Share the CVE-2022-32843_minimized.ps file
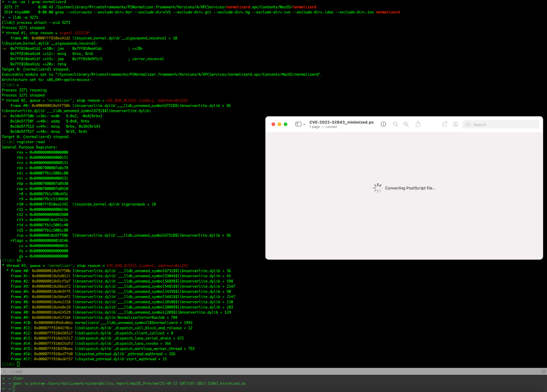This screenshot has width=547, height=392. [x=418, y=124]
